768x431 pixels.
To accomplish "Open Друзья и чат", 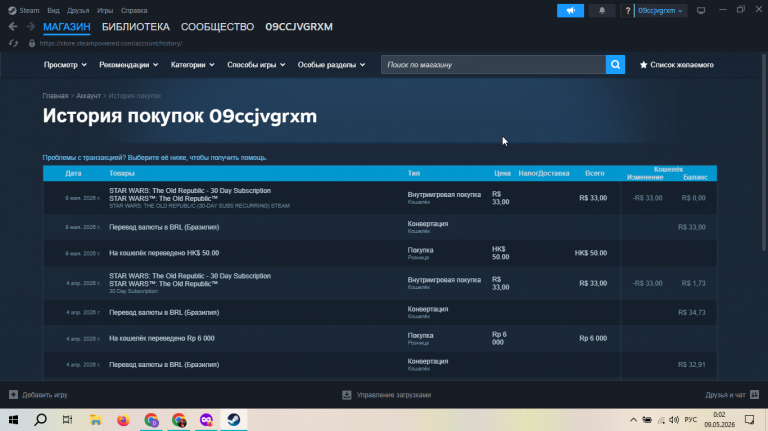I will point(725,394).
